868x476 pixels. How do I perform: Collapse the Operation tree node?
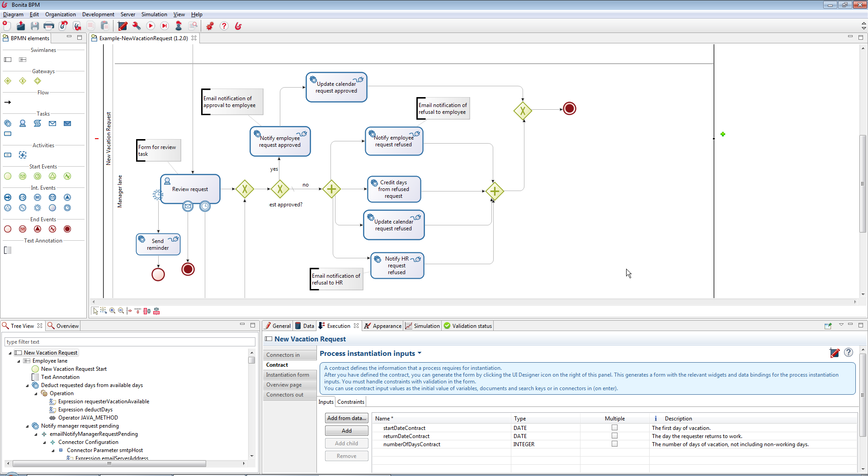tap(36, 394)
